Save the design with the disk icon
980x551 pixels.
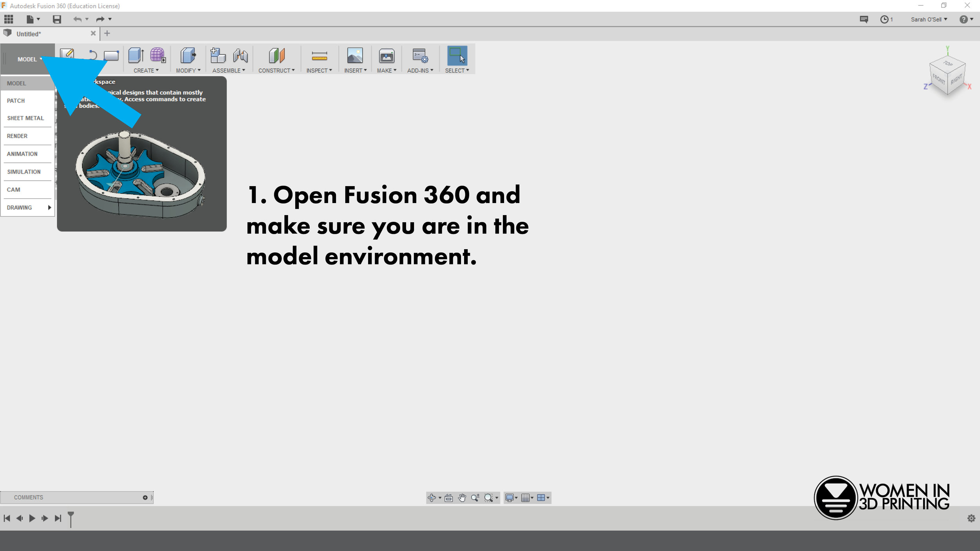[x=57, y=19]
